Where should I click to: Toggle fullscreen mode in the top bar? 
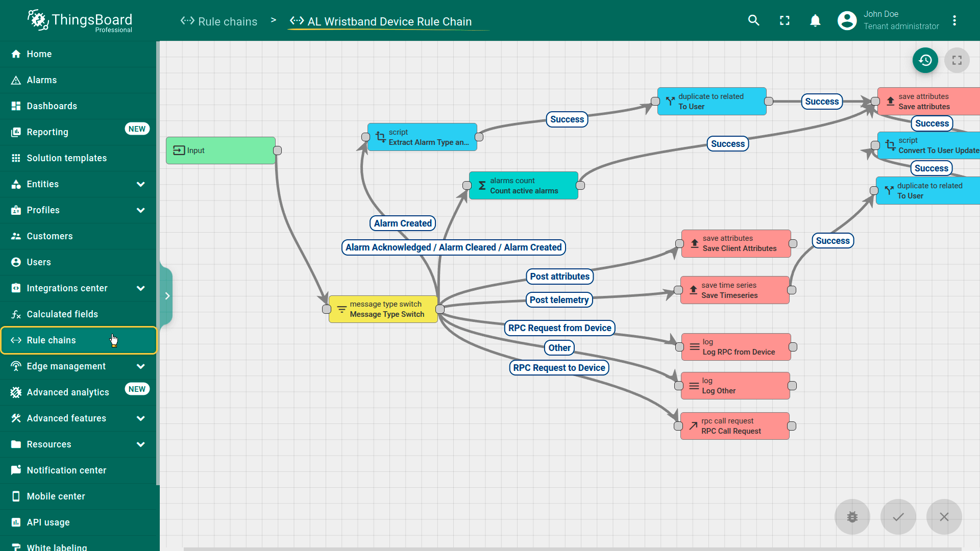(785, 20)
